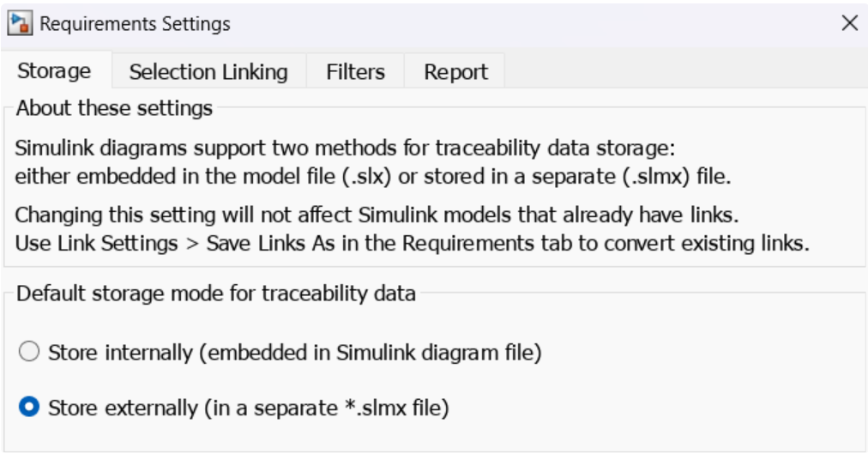
Task: Open the Selection Linking tab
Action: (x=208, y=72)
